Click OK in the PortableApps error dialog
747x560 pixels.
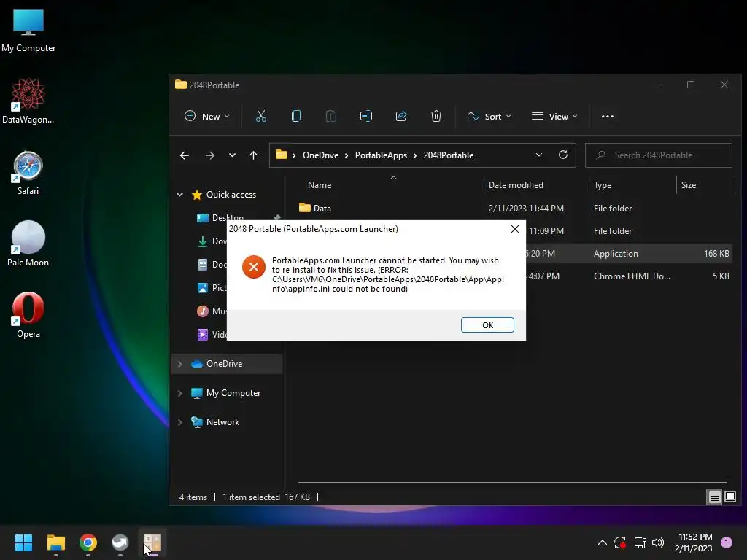coord(487,324)
